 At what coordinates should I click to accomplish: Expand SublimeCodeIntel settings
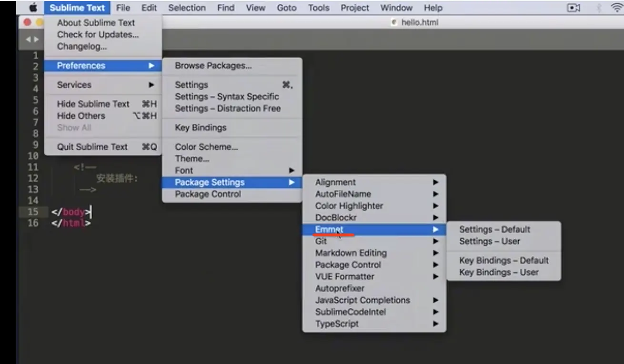(374, 312)
